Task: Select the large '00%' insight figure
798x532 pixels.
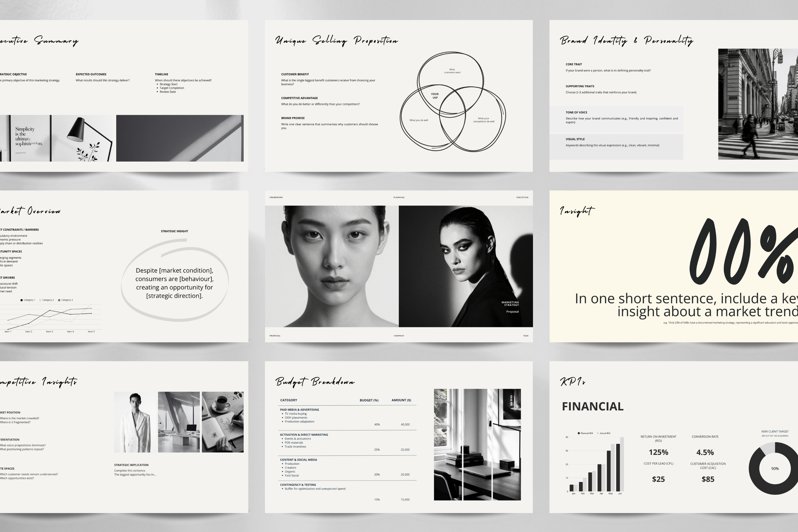Action: click(744, 252)
